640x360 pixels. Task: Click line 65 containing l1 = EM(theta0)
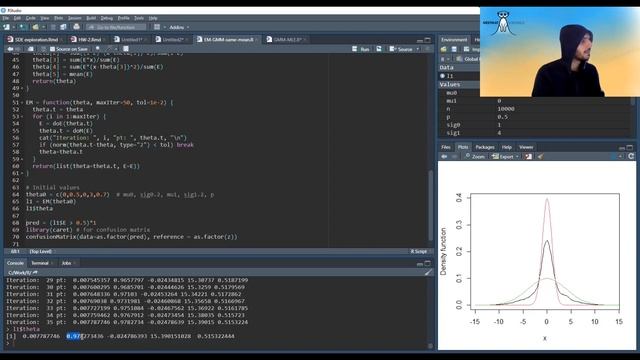[51, 201]
